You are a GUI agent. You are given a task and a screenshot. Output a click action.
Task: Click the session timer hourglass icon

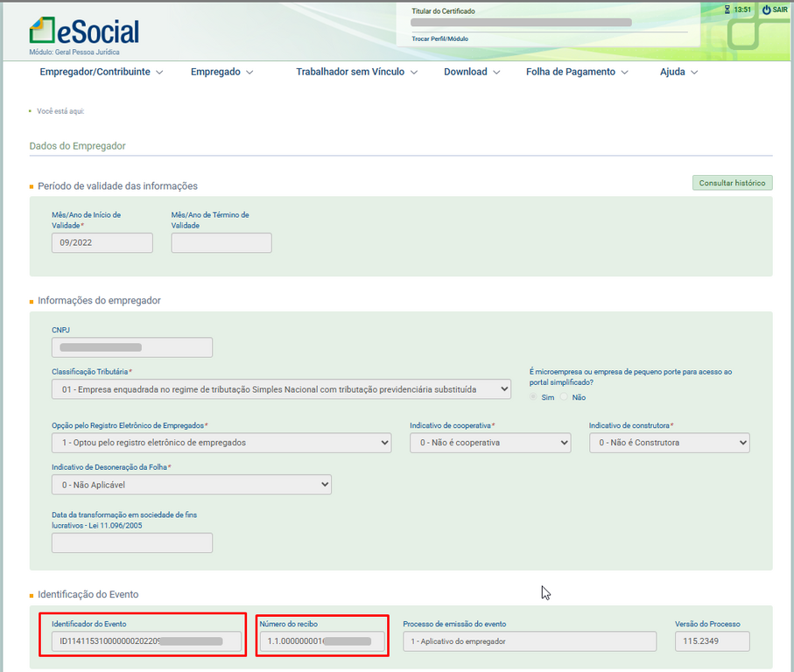point(727,10)
